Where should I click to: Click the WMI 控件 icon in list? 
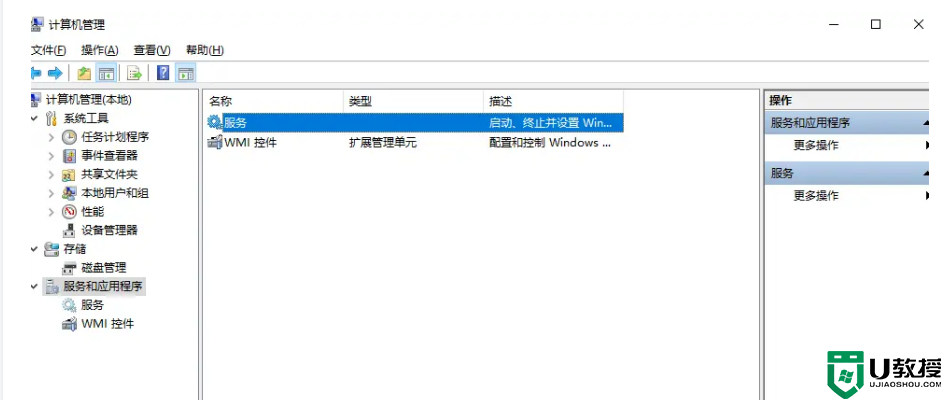(214, 143)
